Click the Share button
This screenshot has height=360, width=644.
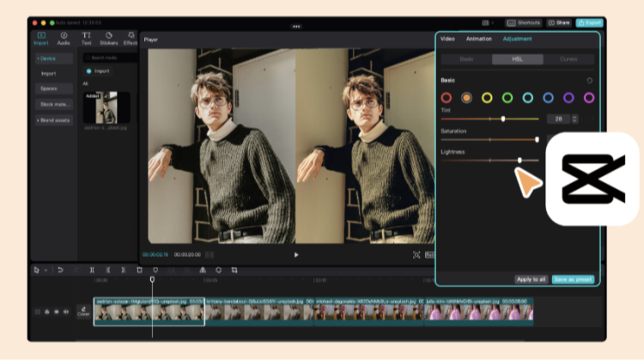(x=559, y=22)
